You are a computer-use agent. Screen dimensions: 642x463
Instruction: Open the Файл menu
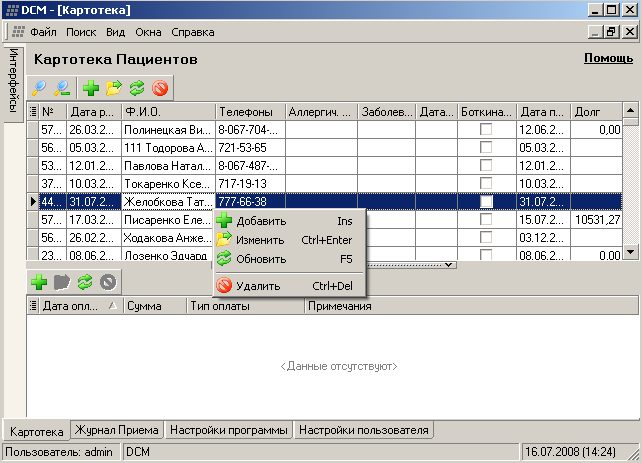point(43,32)
